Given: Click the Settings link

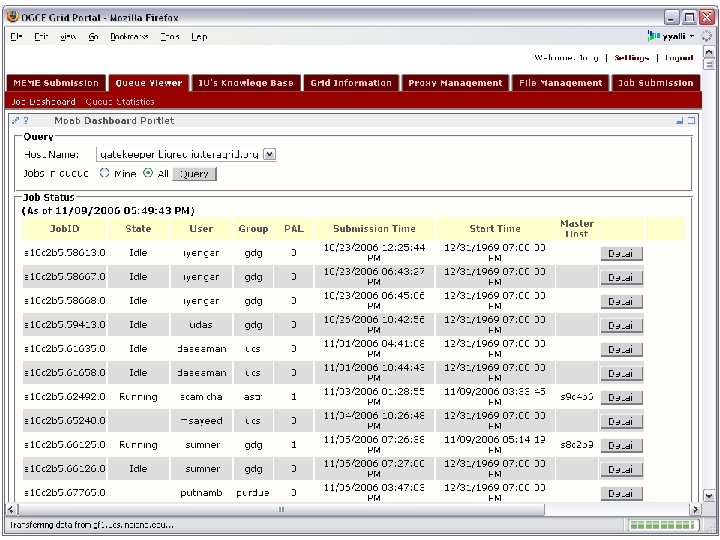Looking at the screenshot, I should coord(631,58).
